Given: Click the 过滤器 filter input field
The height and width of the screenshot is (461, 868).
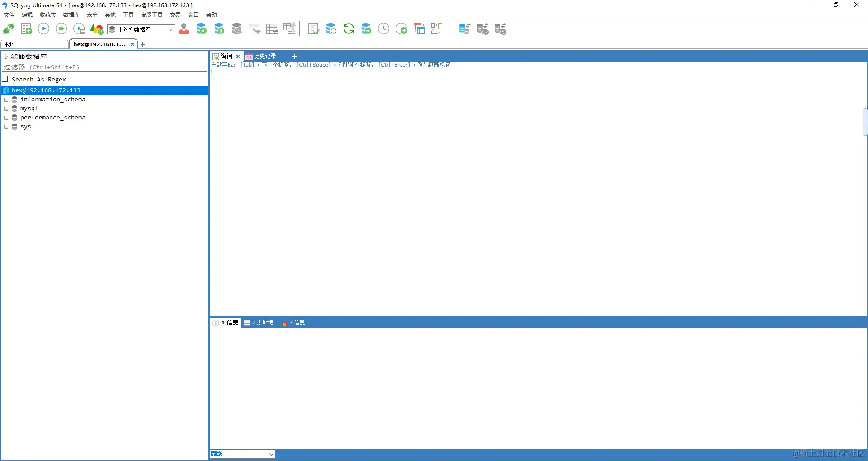Looking at the screenshot, I should pos(104,67).
